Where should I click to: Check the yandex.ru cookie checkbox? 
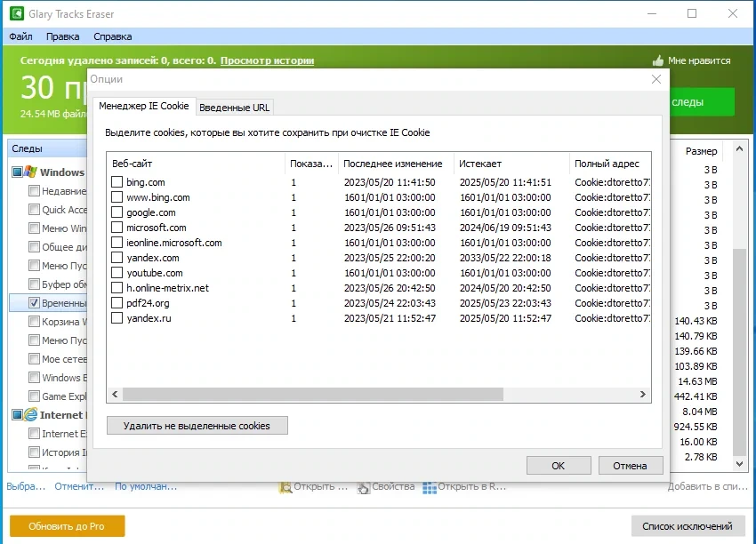(x=117, y=318)
